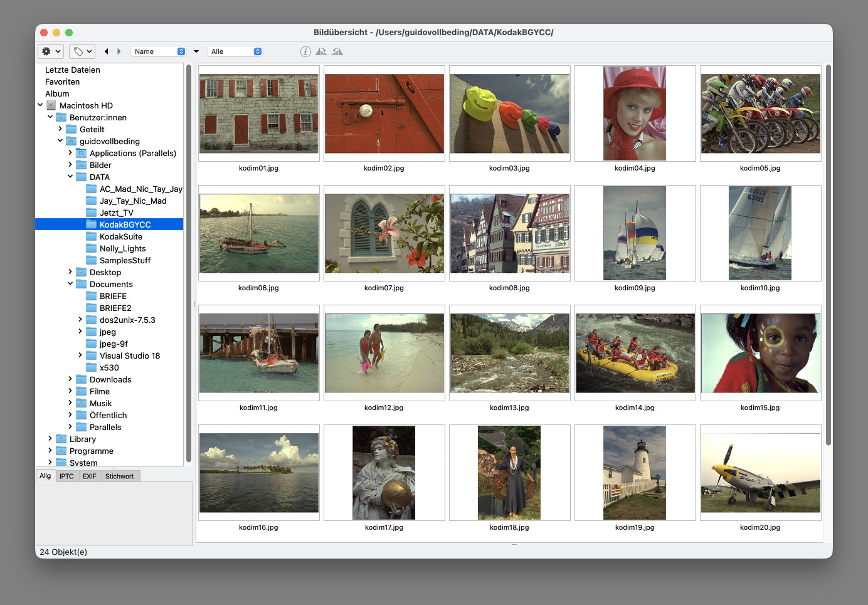Image resolution: width=868 pixels, height=605 pixels.
Task: Expand the Downloads folder
Action: tap(70, 379)
